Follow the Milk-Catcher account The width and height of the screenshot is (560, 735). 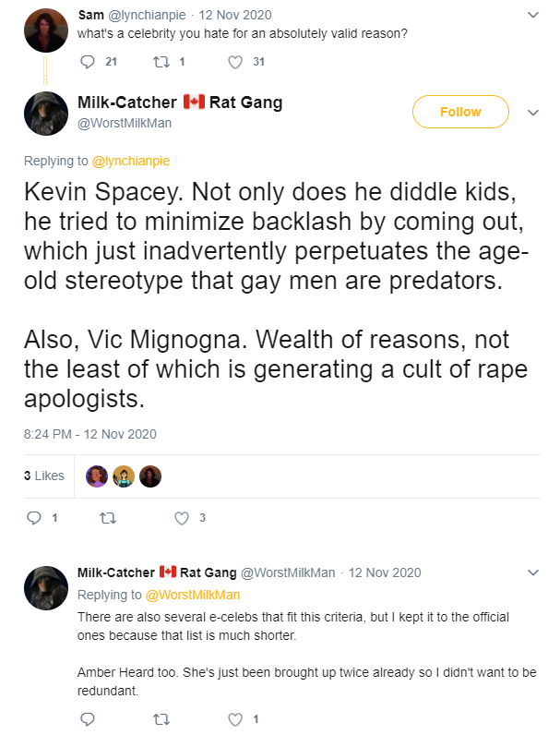pyautogui.click(x=460, y=112)
